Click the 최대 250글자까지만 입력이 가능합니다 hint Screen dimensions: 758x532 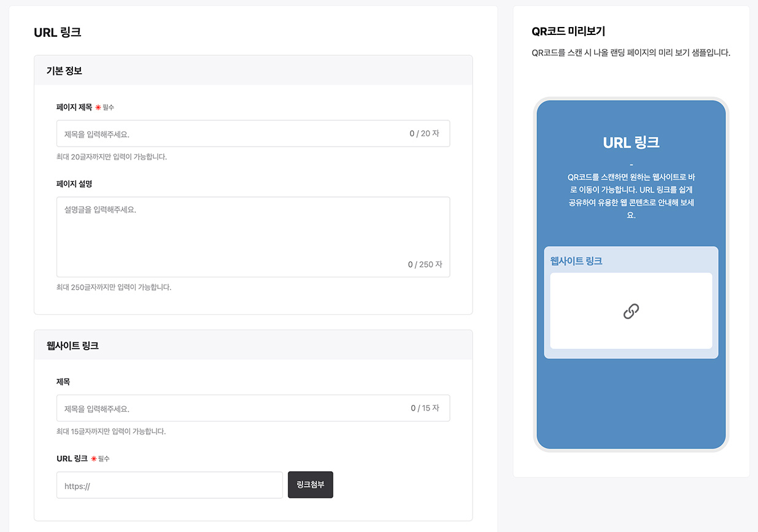pyautogui.click(x=114, y=287)
